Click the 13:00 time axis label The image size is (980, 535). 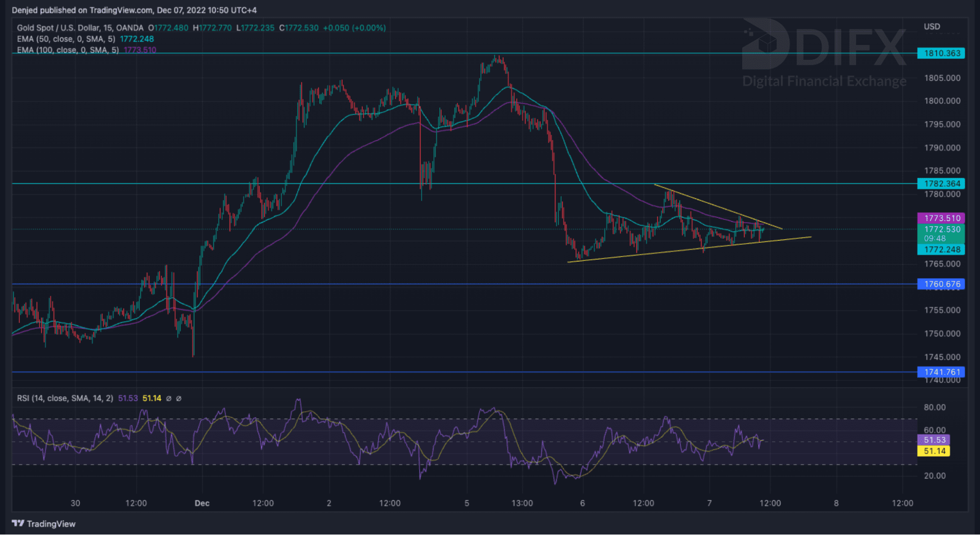tap(522, 503)
